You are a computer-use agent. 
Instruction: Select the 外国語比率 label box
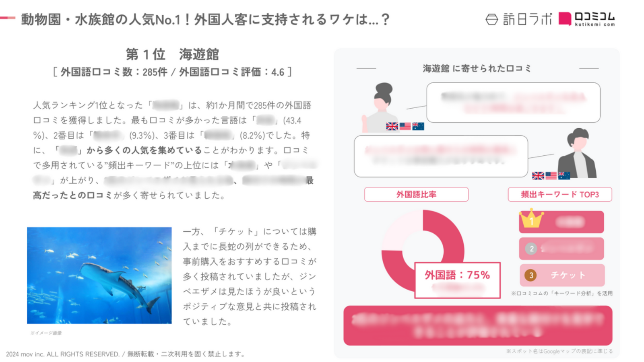click(416, 194)
